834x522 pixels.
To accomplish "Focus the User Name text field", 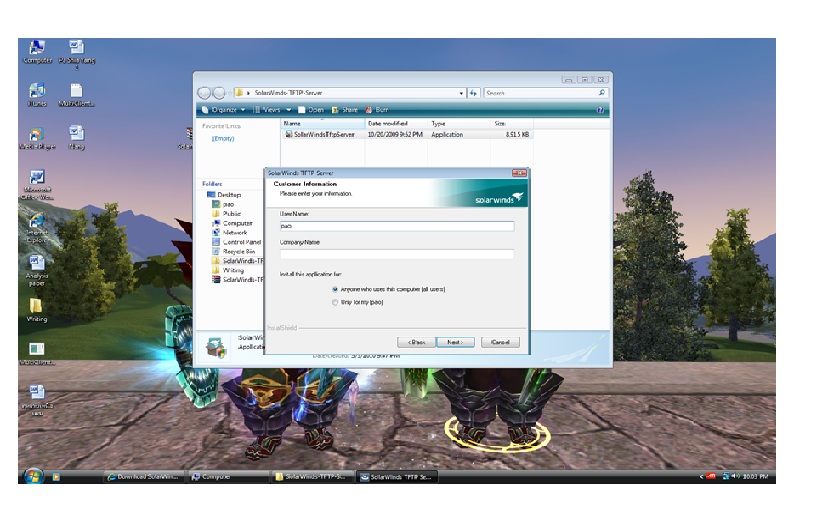I will tap(397, 226).
